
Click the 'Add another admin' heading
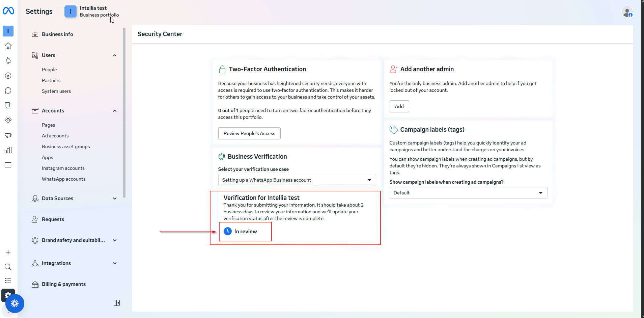click(x=427, y=69)
